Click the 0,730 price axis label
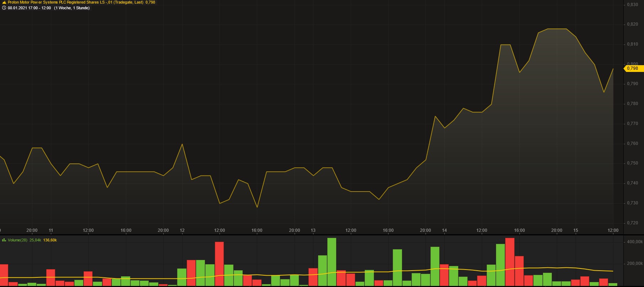The height and width of the screenshot is (287, 644). pos(632,203)
